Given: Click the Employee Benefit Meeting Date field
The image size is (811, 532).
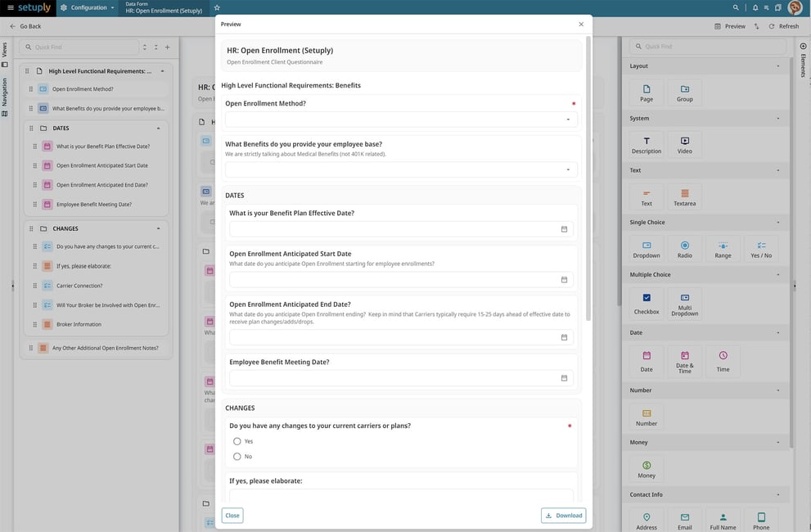Looking at the screenshot, I should (393, 378).
